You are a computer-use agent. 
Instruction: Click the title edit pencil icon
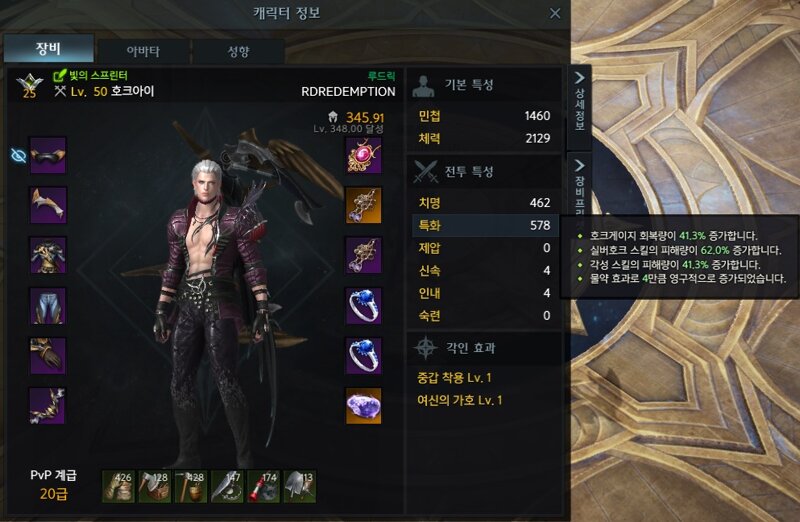[x=60, y=76]
